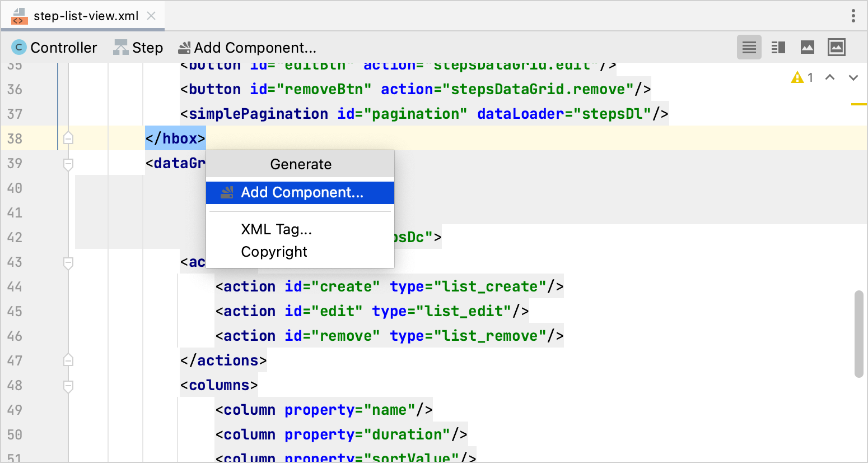This screenshot has width=868, height=463.
Task: Click the Step entity icon
Action: [120, 48]
